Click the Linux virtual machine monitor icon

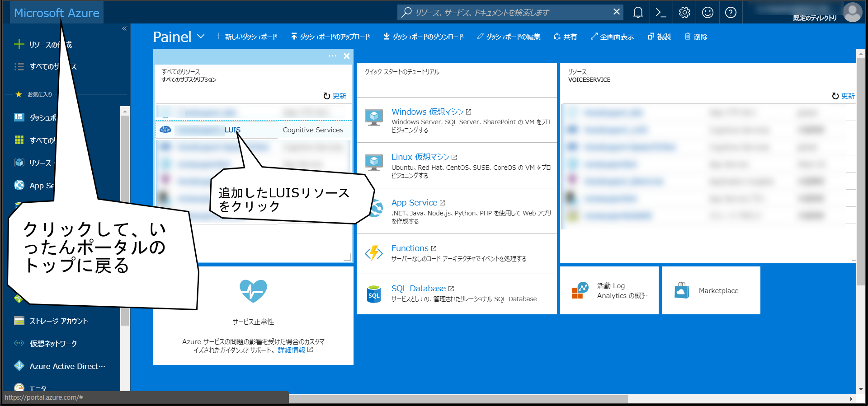tap(374, 163)
